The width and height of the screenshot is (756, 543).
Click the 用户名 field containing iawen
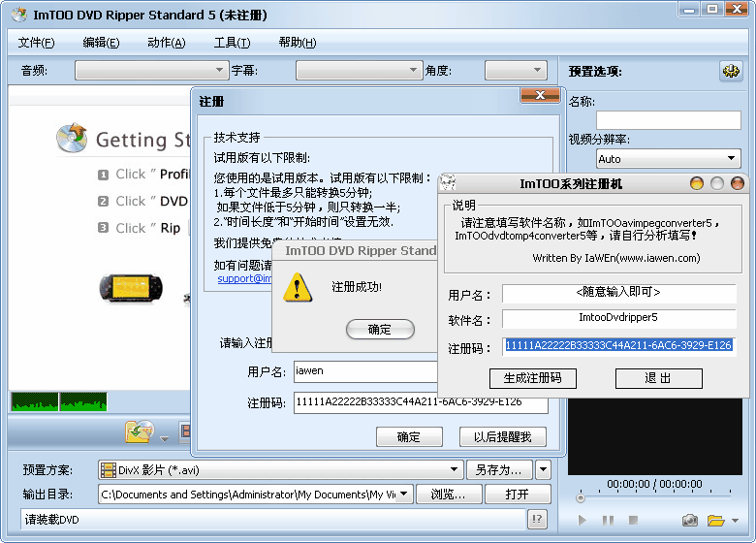pyautogui.click(x=365, y=371)
